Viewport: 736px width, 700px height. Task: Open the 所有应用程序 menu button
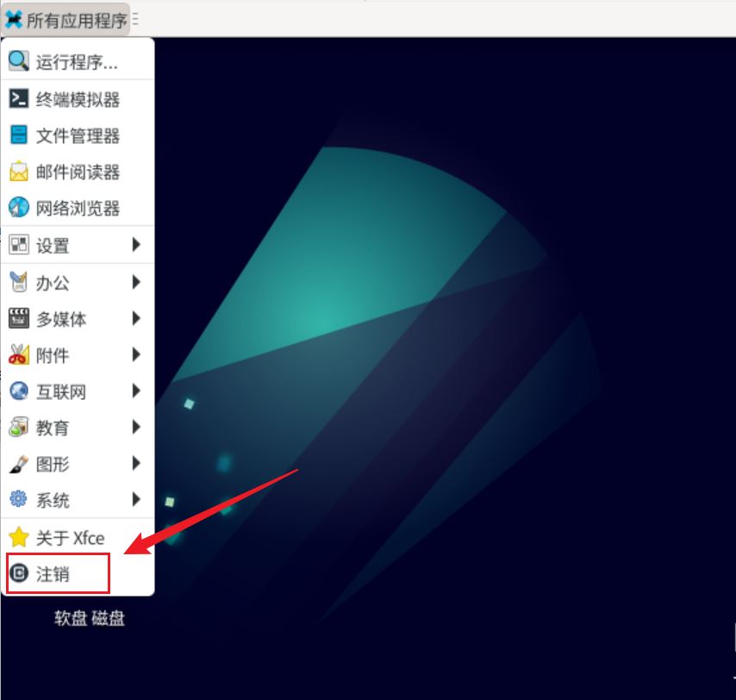(65, 20)
